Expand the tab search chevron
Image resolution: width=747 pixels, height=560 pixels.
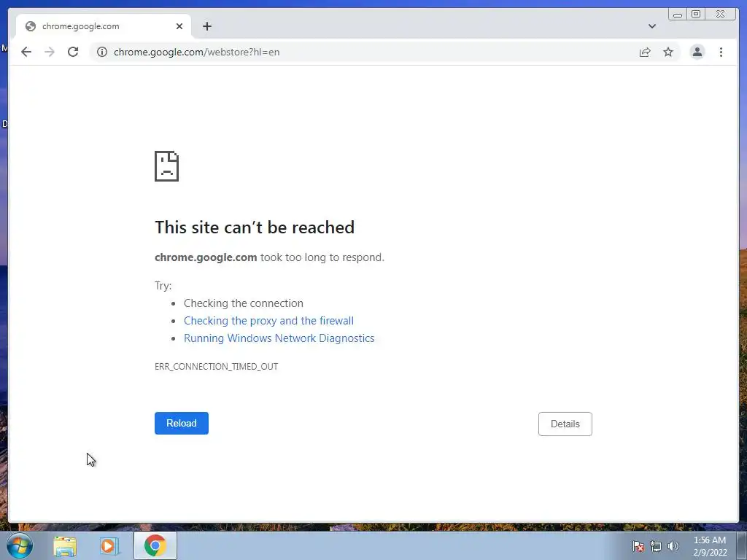click(651, 26)
